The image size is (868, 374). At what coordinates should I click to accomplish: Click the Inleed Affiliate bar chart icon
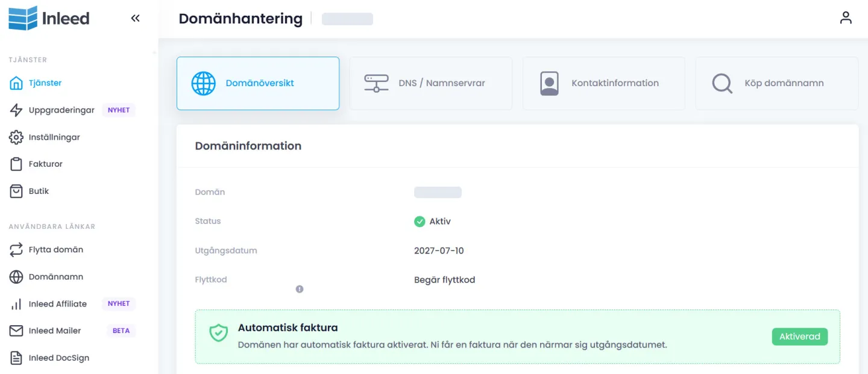(x=16, y=304)
